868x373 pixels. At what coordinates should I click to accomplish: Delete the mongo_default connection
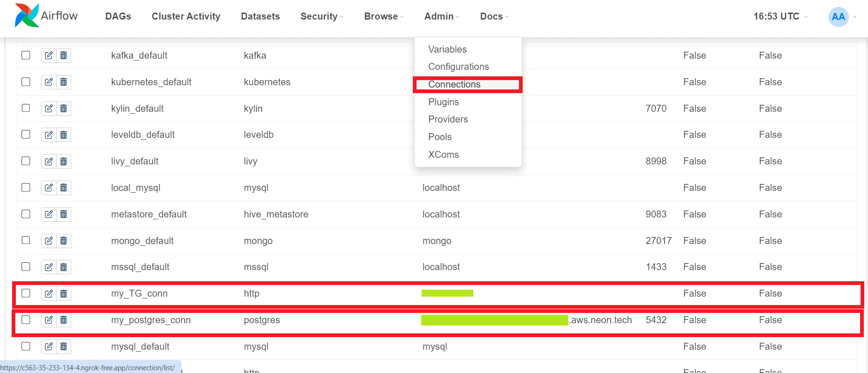click(x=64, y=241)
